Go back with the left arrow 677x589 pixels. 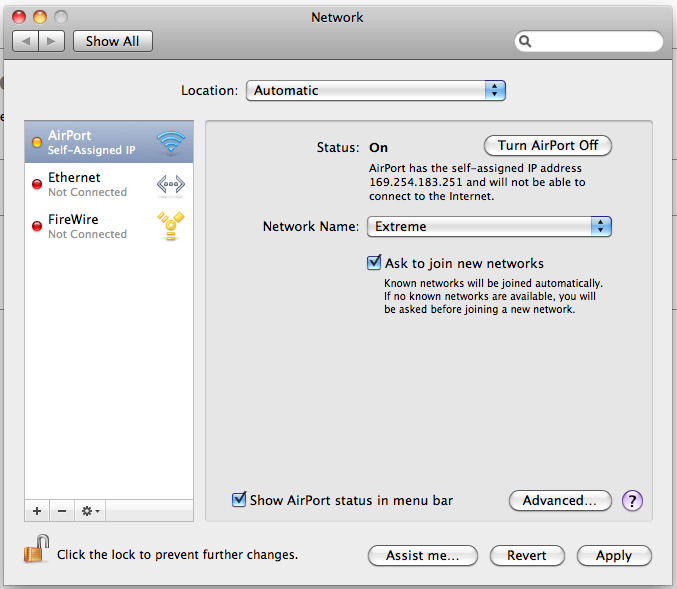[26, 41]
